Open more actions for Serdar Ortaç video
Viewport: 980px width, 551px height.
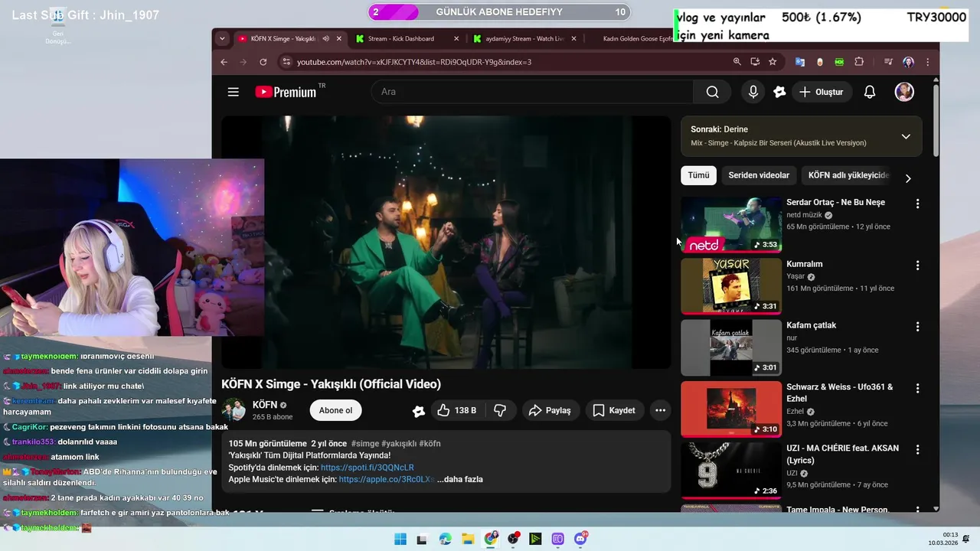coord(917,204)
